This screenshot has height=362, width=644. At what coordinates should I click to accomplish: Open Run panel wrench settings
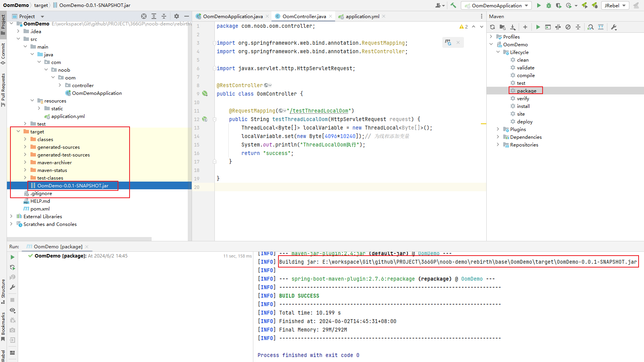tap(12, 287)
